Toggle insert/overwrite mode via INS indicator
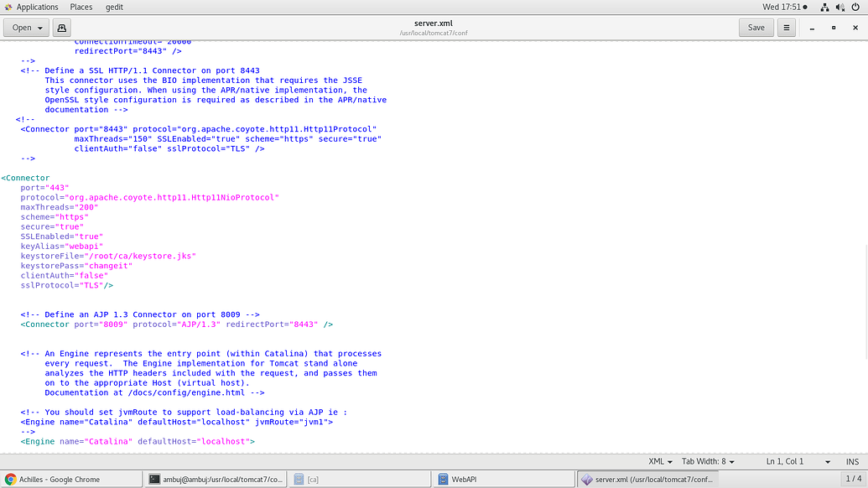The width and height of the screenshot is (868, 488). [851, 461]
